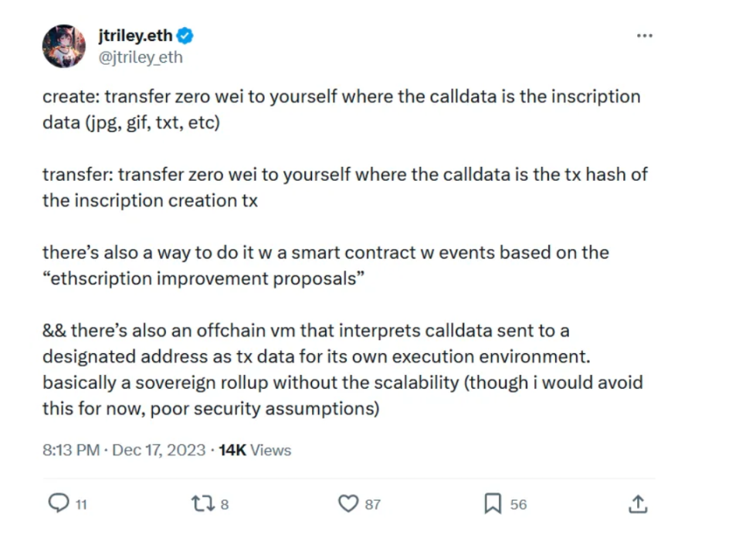Click the reply count number 11
The height and width of the screenshot is (548, 756).
pyautogui.click(x=81, y=505)
